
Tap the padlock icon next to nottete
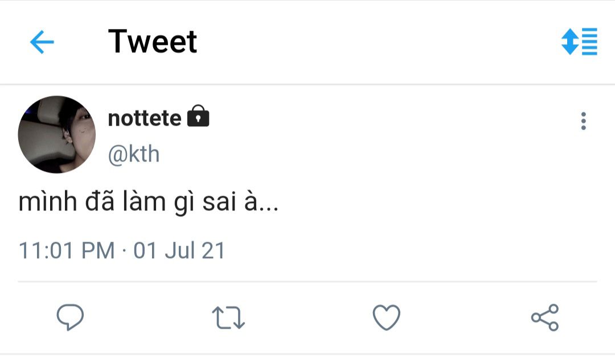198,116
